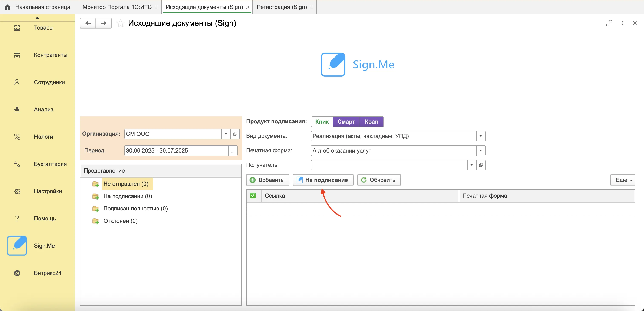Open the Битрикс24 sidebar icon

coord(17,273)
